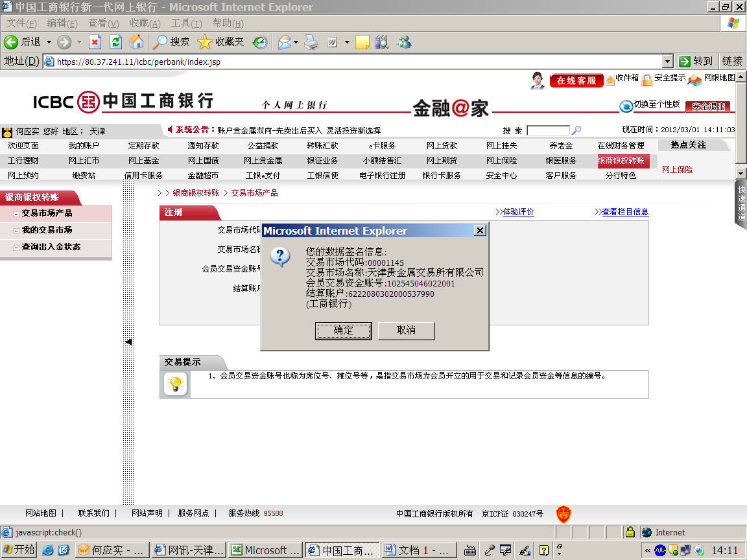Click the address bar URL field
Viewport: 747px width, 560px height.
[x=353, y=62]
